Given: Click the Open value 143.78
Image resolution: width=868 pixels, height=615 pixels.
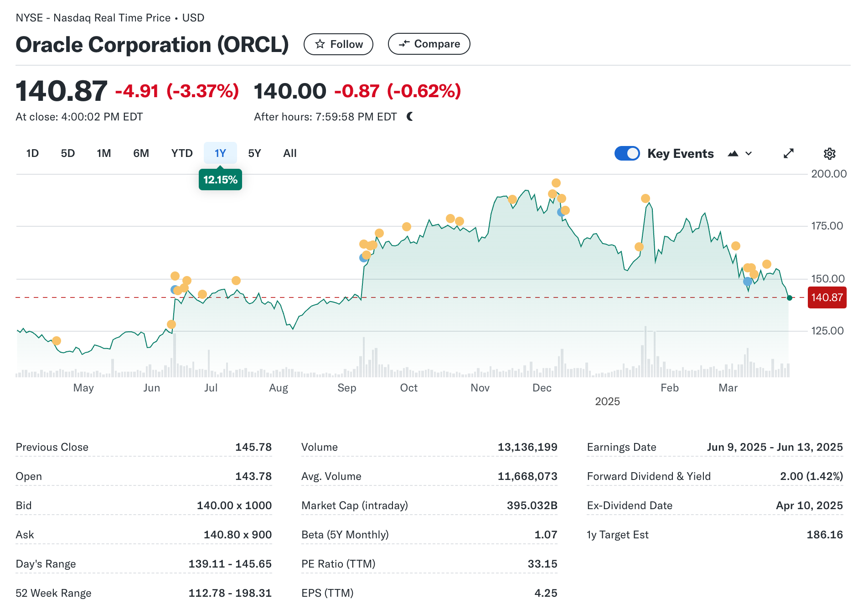Looking at the screenshot, I should [x=253, y=476].
